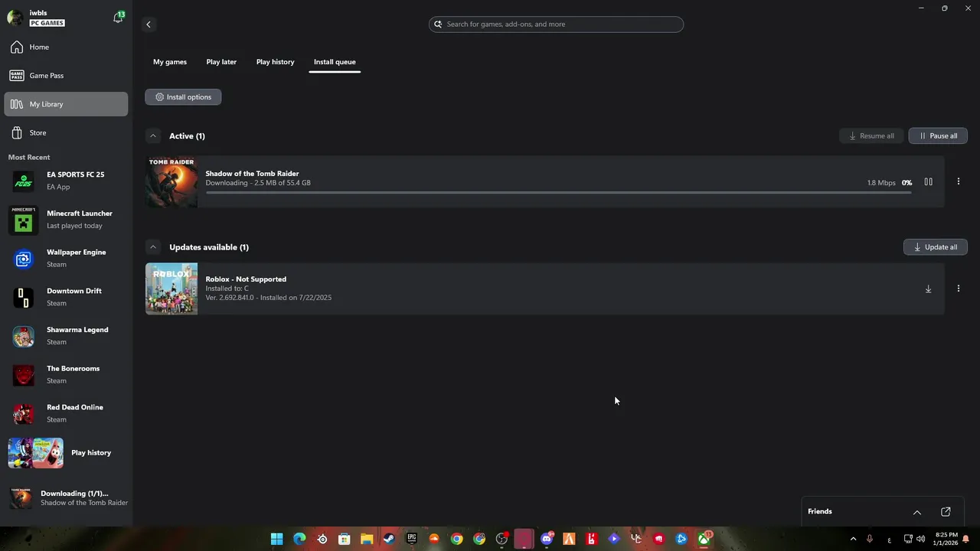Open more options for Roblox

[958, 289]
